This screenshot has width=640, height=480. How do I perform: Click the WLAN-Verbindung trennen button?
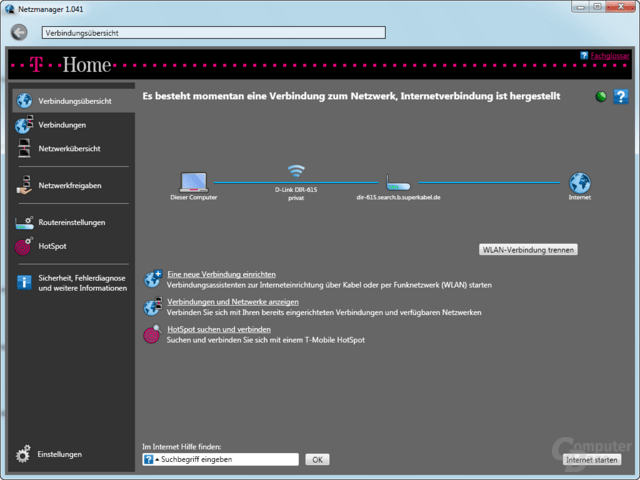[528, 250]
